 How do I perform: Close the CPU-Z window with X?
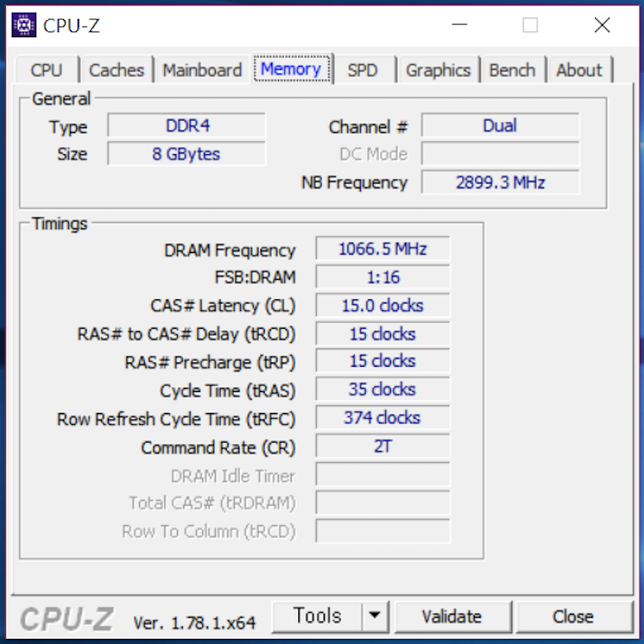pyautogui.click(x=602, y=25)
